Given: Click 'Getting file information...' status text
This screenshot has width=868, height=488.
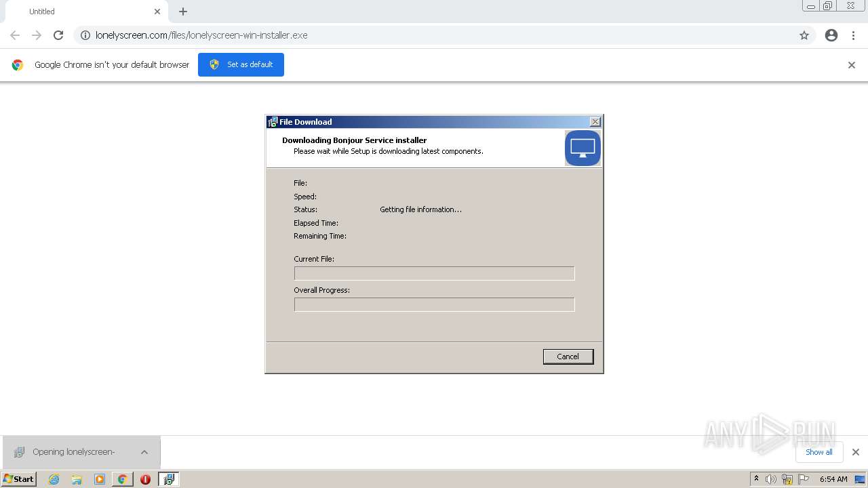Looking at the screenshot, I should (x=420, y=209).
